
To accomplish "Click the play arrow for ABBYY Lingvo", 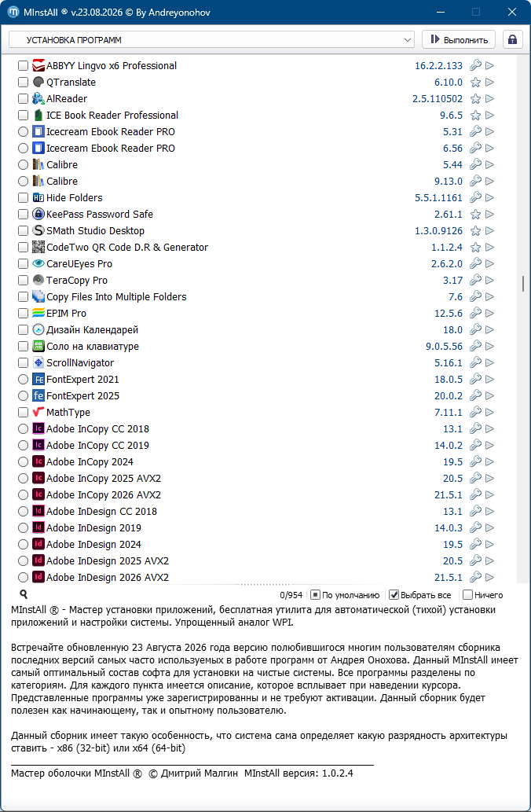I will point(489,66).
